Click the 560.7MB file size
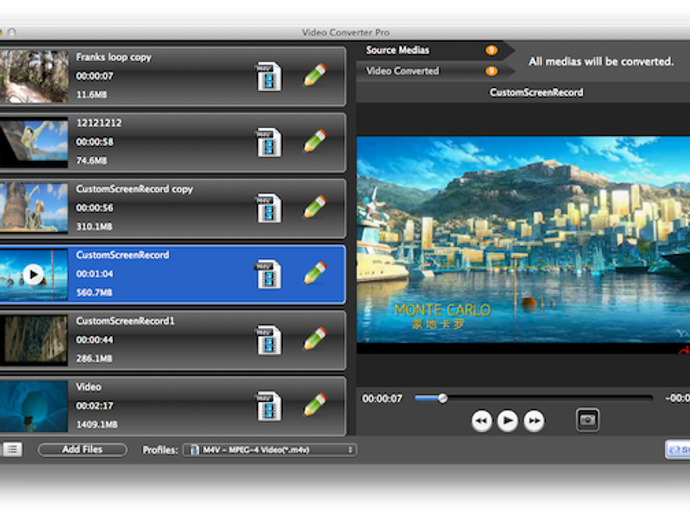The width and height of the screenshot is (690, 518). pyautogui.click(x=94, y=293)
